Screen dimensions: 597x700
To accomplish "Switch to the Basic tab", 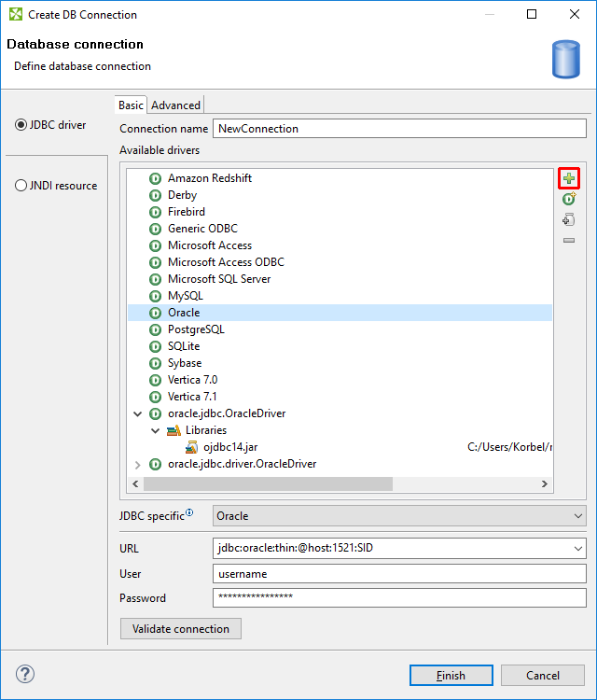I will pos(132,105).
